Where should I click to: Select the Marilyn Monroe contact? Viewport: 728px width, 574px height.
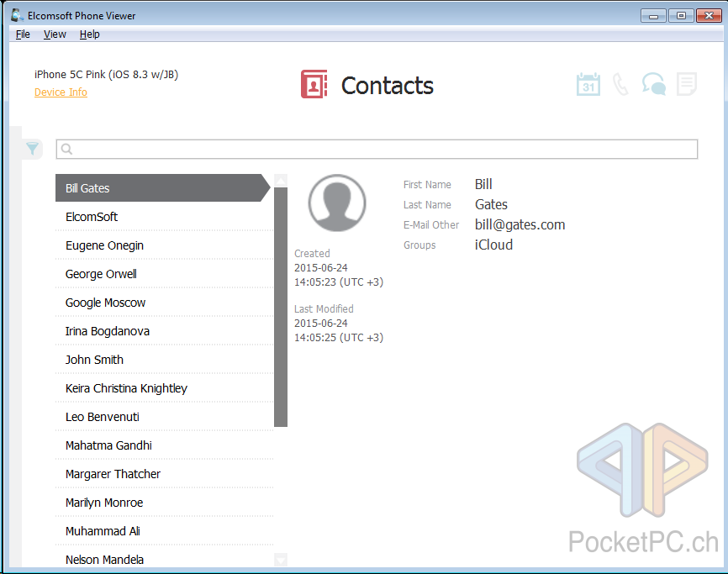click(x=165, y=503)
